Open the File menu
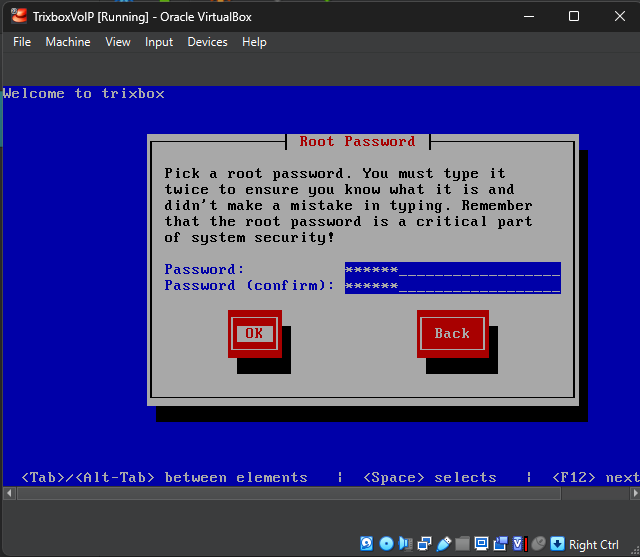640x557 pixels. pos(22,42)
